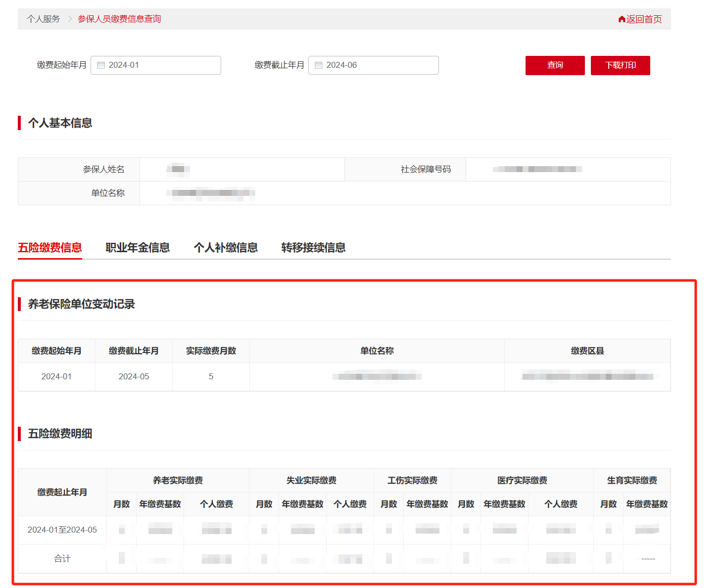Screen dimensions: 720x588
Task: Return home using the 返回首页 link
Action: point(643,19)
